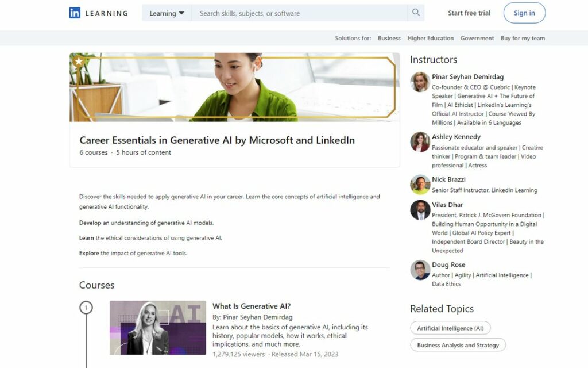Image resolution: width=588 pixels, height=368 pixels.
Task: Visit the Government solutions page
Action: click(477, 38)
